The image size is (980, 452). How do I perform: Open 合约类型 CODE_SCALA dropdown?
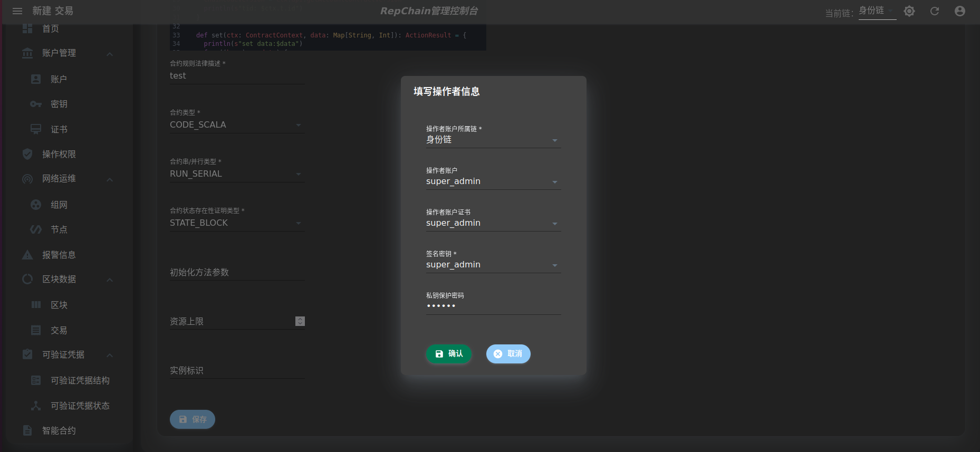[237, 125]
